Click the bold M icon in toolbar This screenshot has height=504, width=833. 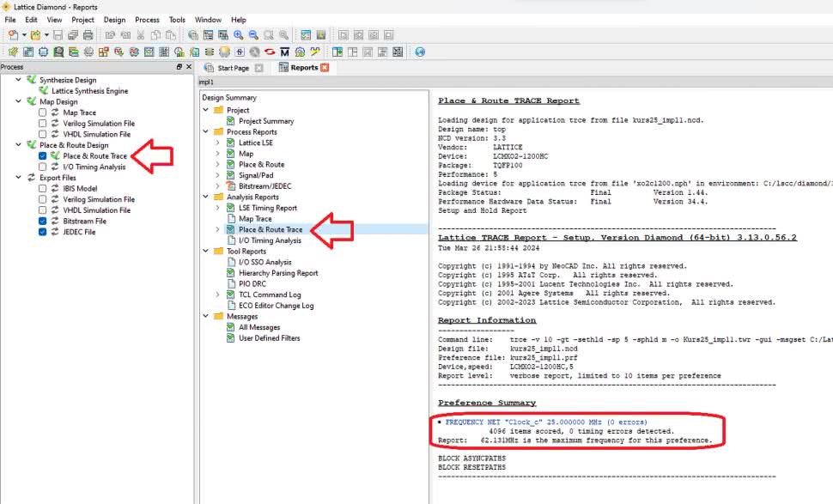283,52
